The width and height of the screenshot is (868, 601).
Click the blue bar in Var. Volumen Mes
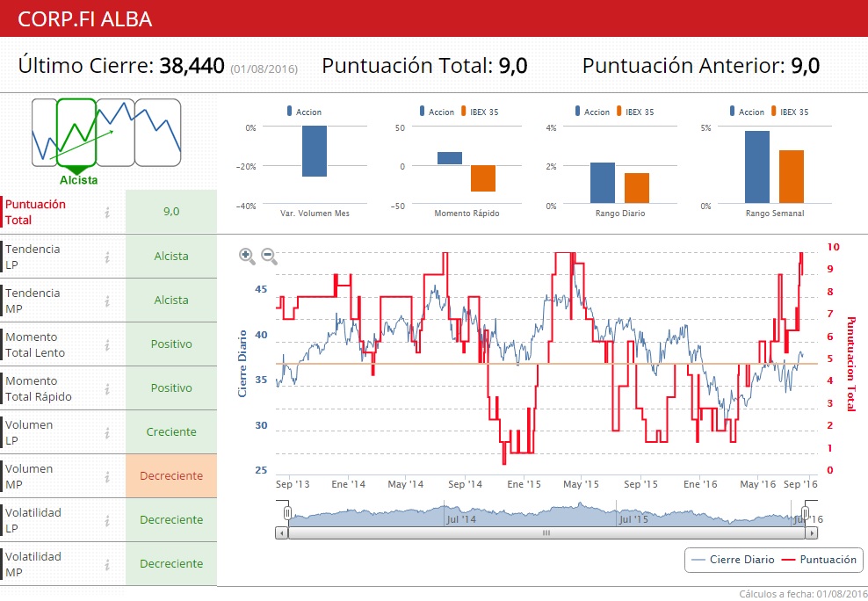pos(315,152)
